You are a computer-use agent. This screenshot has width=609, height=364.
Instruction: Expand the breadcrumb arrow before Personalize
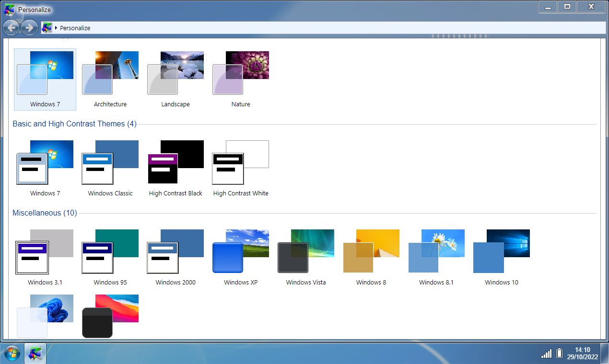(x=56, y=28)
